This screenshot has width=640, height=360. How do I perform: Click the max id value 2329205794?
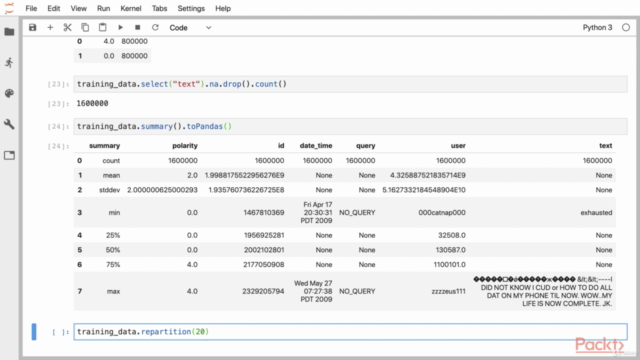pyautogui.click(x=263, y=291)
